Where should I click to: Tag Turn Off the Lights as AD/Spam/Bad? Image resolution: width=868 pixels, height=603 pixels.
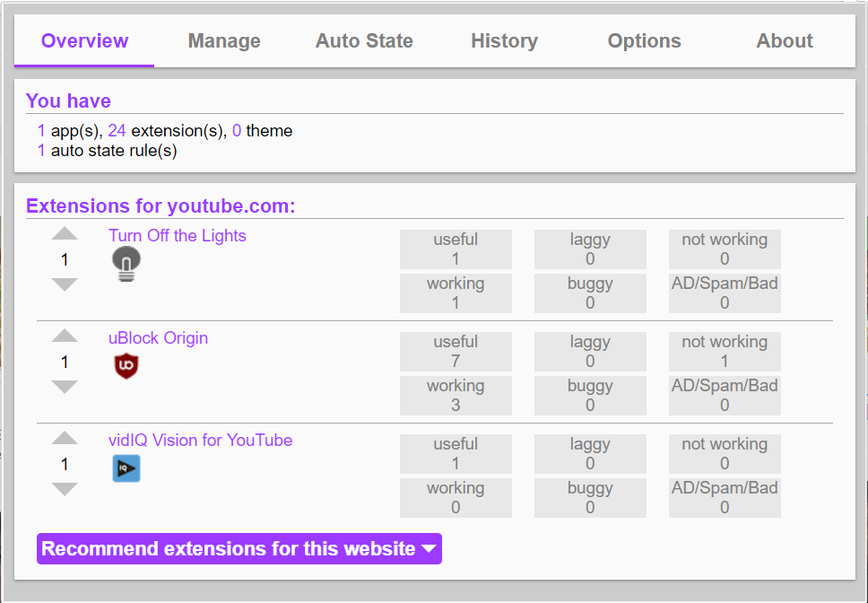725,293
